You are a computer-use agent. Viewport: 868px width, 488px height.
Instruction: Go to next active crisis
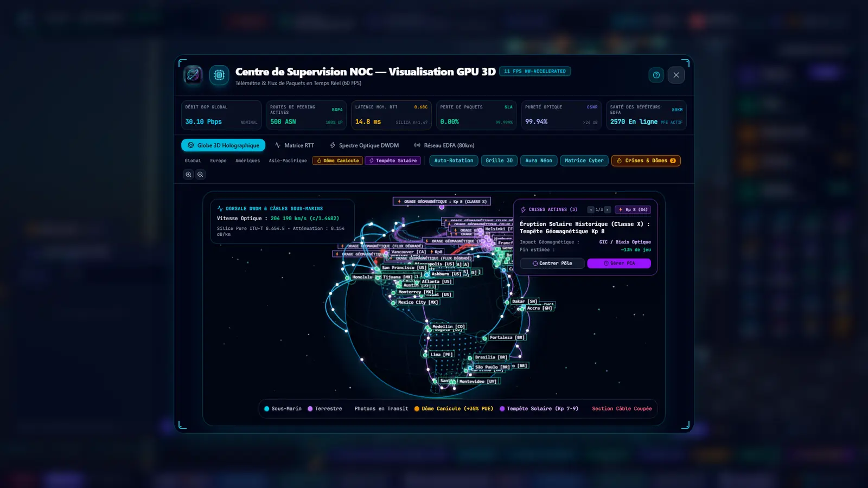pyautogui.click(x=608, y=209)
